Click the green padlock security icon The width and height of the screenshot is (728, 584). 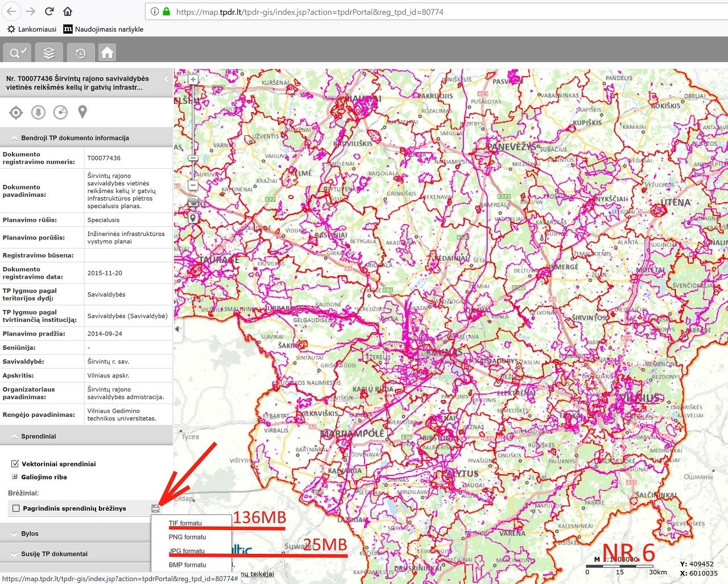click(x=166, y=11)
